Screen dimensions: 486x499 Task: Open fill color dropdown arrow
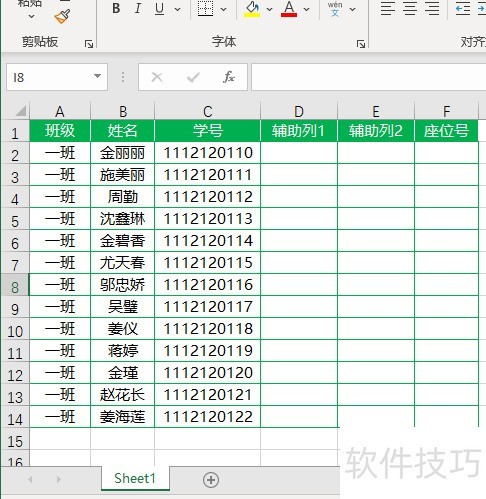tap(269, 9)
